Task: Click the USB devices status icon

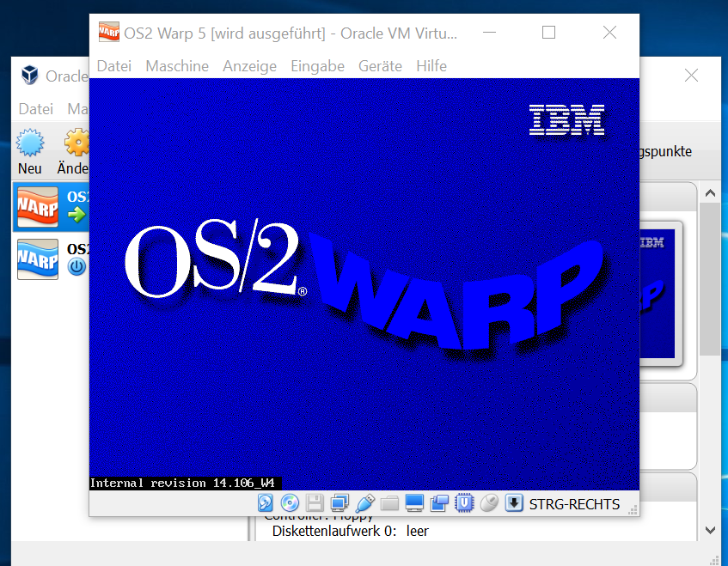Action: [365, 503]
